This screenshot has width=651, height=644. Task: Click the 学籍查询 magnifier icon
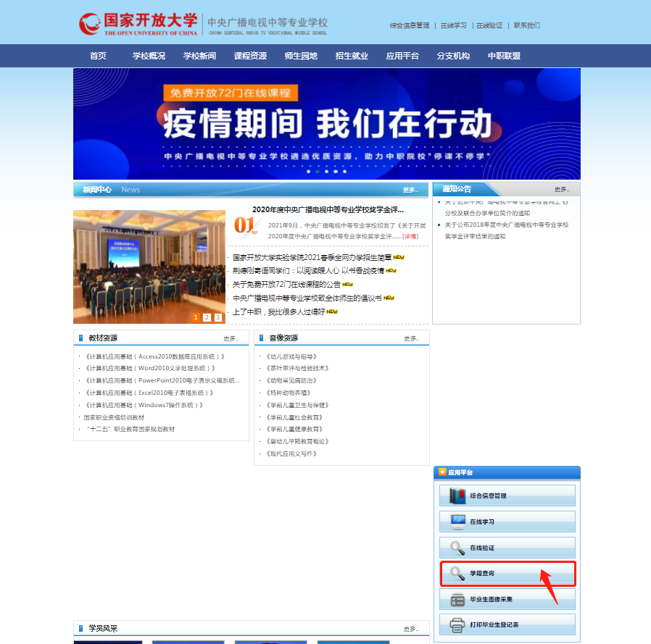[457, 574]
